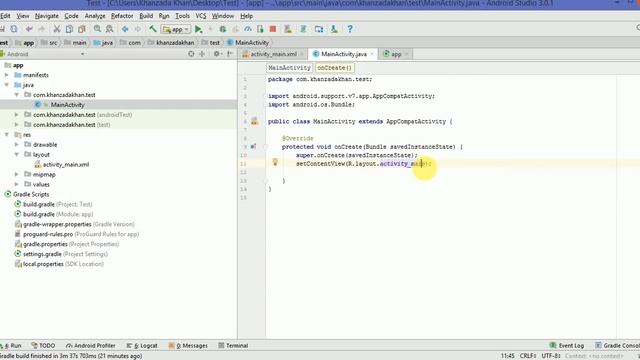Click the java breadcrumb in the navigation bar
640x360 pixels.
pyautogui.click(x=103, y=42)
